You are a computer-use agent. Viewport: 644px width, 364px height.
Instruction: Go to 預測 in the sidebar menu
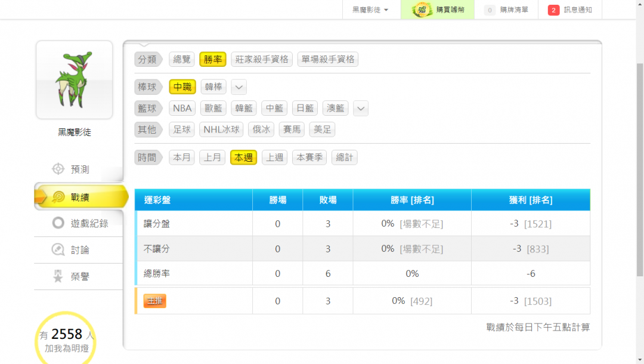pyautogui.click(x=80, y=169)
